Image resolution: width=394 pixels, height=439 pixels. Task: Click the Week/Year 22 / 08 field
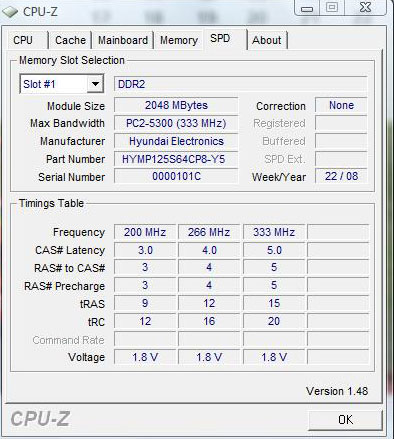[x=341, y=176]
